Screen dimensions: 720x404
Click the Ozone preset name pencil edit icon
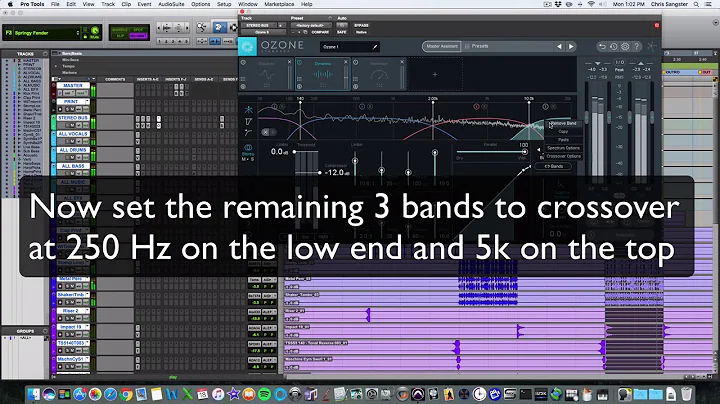(x=375, y=47)
